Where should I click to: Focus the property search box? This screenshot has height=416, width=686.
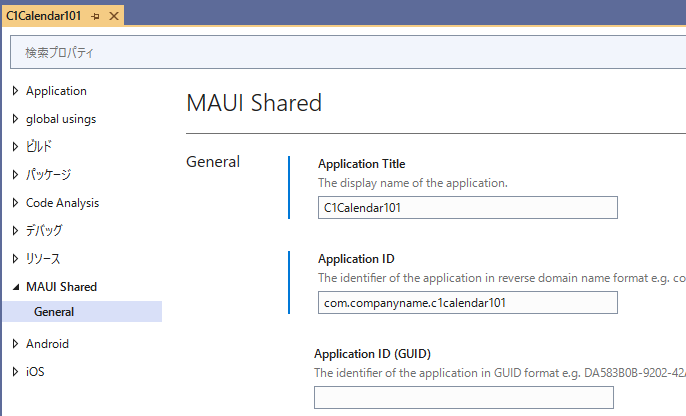pos(340,52)
